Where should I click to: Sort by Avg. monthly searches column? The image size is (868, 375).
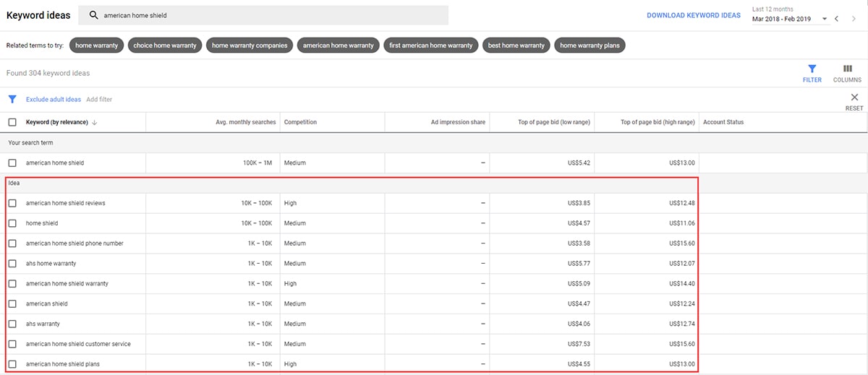246,122
